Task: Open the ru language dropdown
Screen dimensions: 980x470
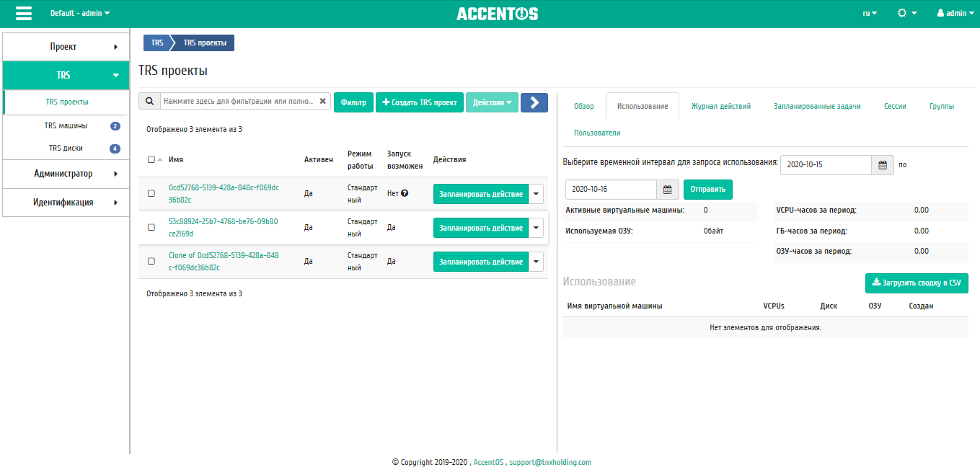Action: point(870,13)
